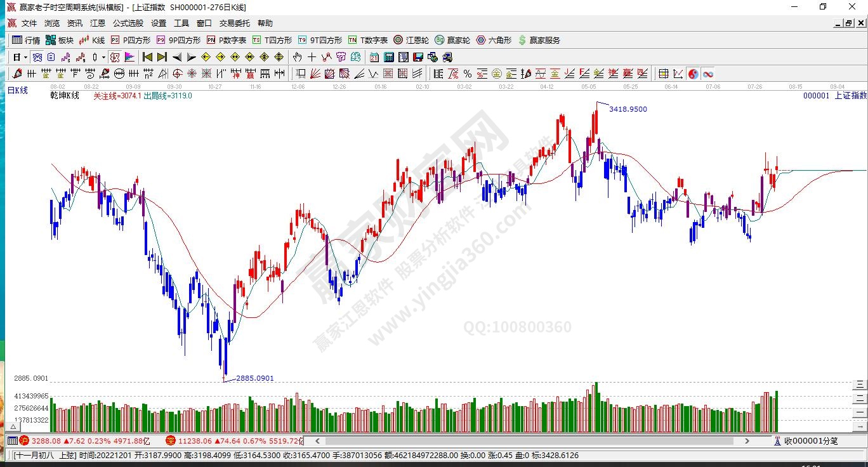Select the crosshair cursor tool
The width and height of the screenshot is (868, 467).
coord(312,57)
